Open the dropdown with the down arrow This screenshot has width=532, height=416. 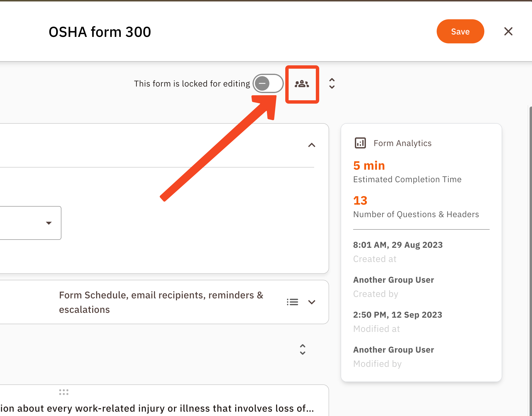tap(49, 223)
